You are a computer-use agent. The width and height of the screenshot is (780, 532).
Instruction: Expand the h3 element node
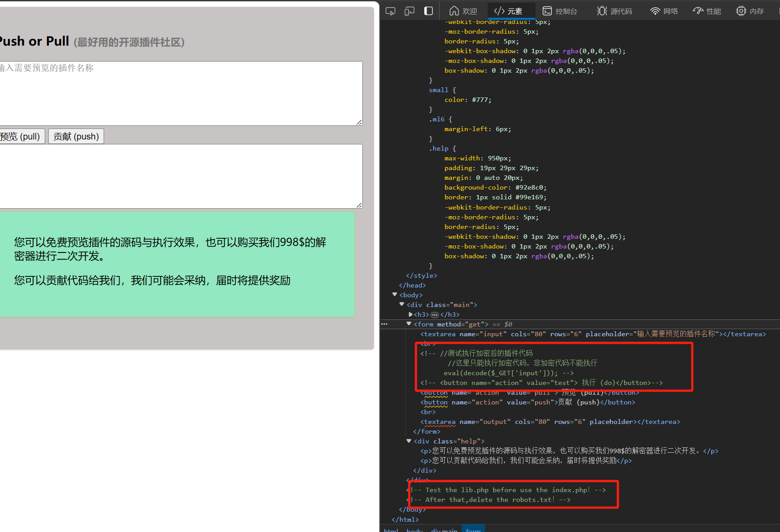pyautogui.click(x=410, y=314)
